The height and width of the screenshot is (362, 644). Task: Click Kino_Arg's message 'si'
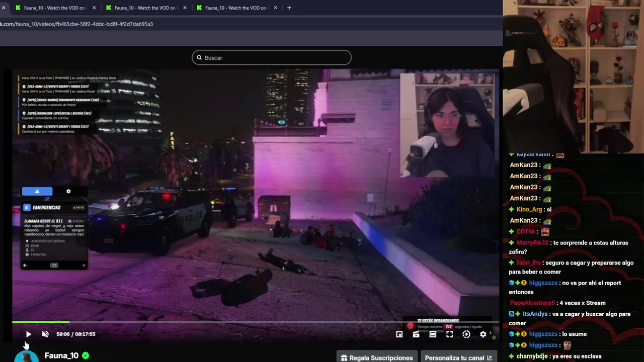[549, 210]
